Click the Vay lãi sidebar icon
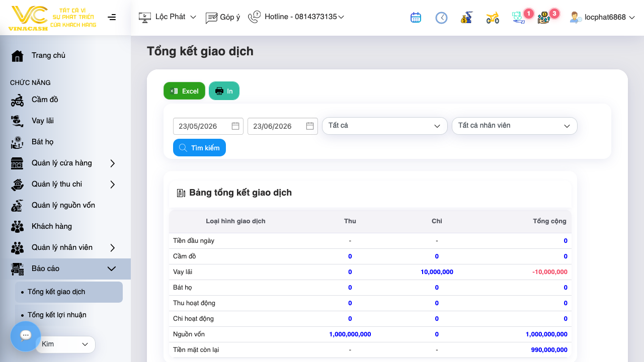This screenshot has width=644, height=362. point(18,121)
